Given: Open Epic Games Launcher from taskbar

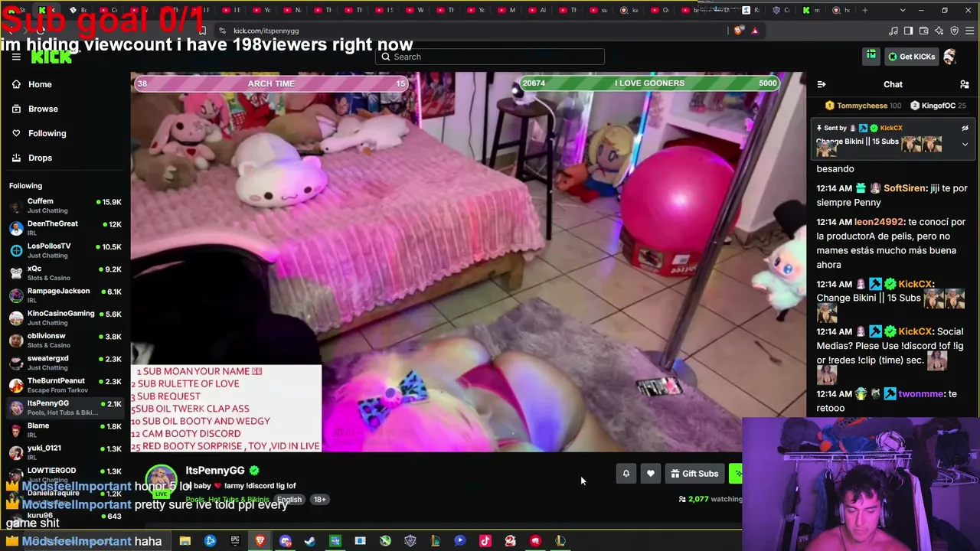Looking at the screenshot, I should pos(235,541).
